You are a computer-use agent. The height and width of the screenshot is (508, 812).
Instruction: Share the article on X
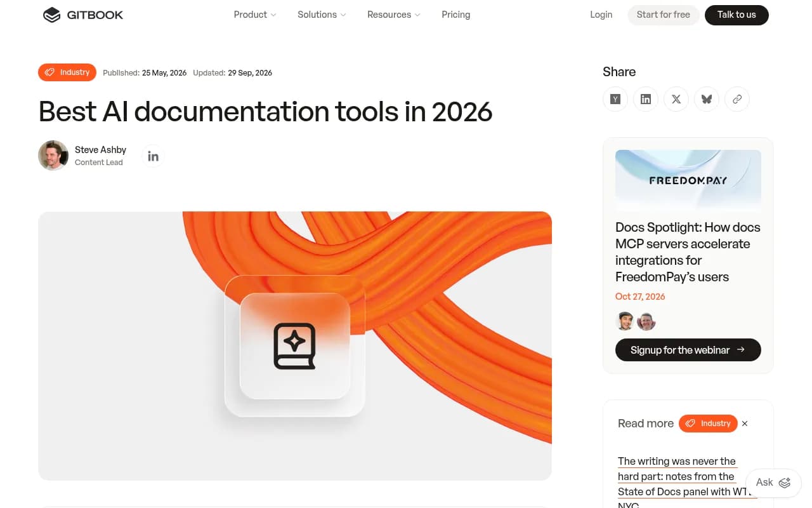pos(676,99)
